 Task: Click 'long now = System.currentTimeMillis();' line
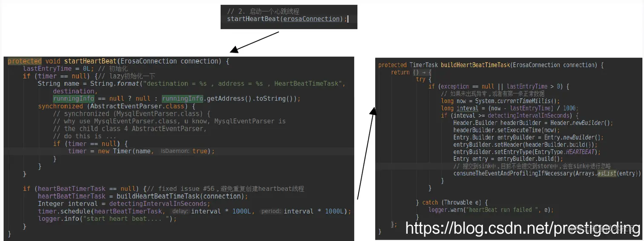[x=500, y=101]
